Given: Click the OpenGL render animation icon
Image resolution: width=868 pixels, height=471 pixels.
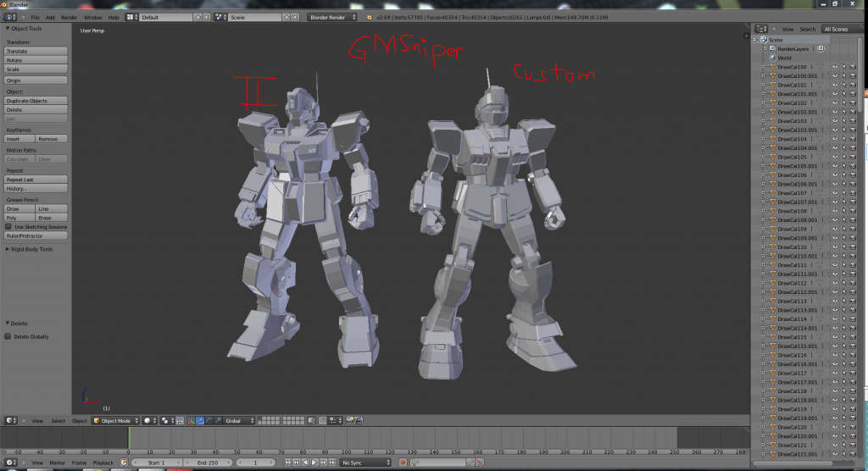Looking at the screenshot, I should coord(359,421).
